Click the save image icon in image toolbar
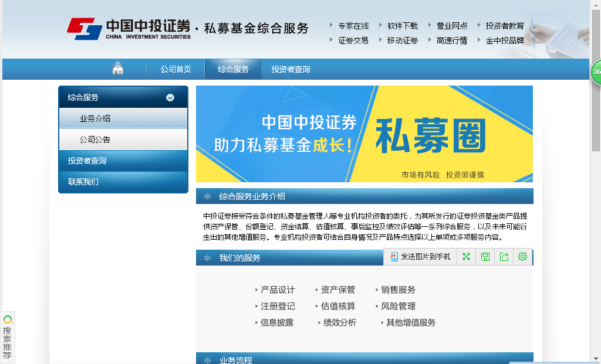Viewport: 601px width, 364px height. [485, 257]
